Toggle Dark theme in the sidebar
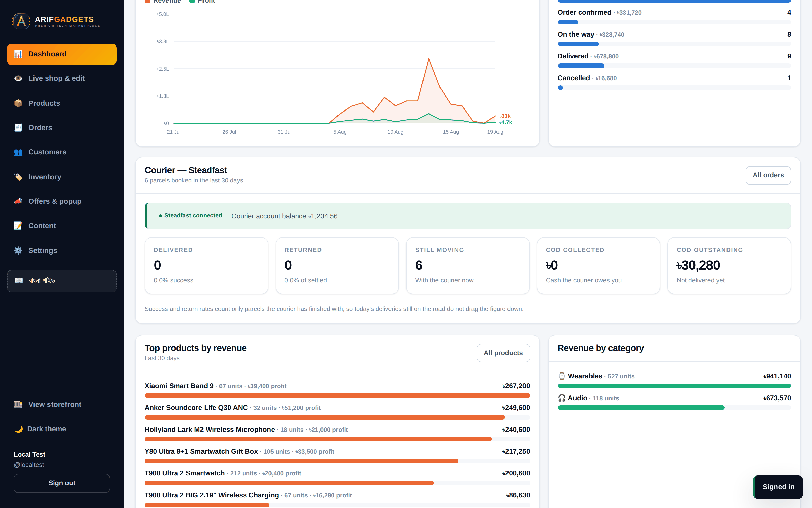 [x=62, y=429]
